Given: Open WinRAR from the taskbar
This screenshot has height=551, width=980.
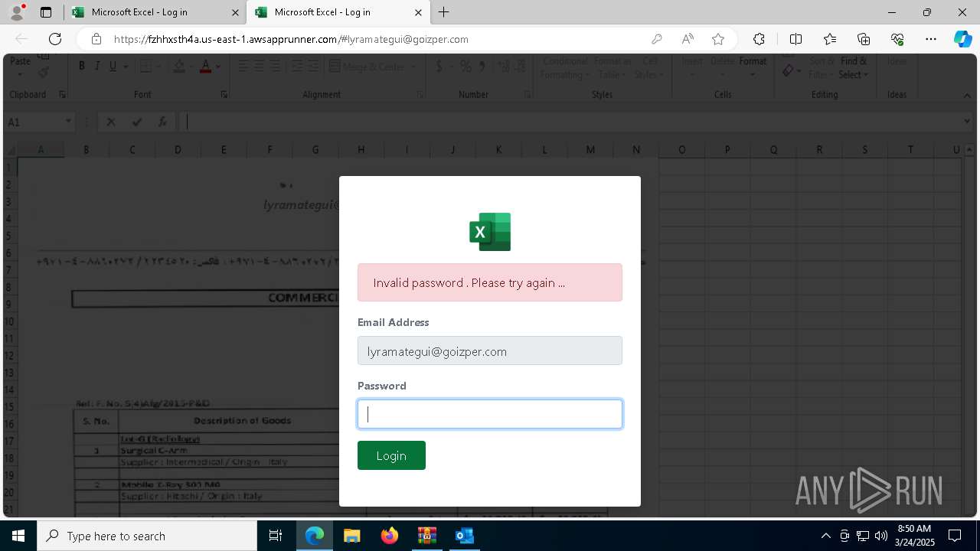Looking at the screenshot, I should click(x=426, y=536).
